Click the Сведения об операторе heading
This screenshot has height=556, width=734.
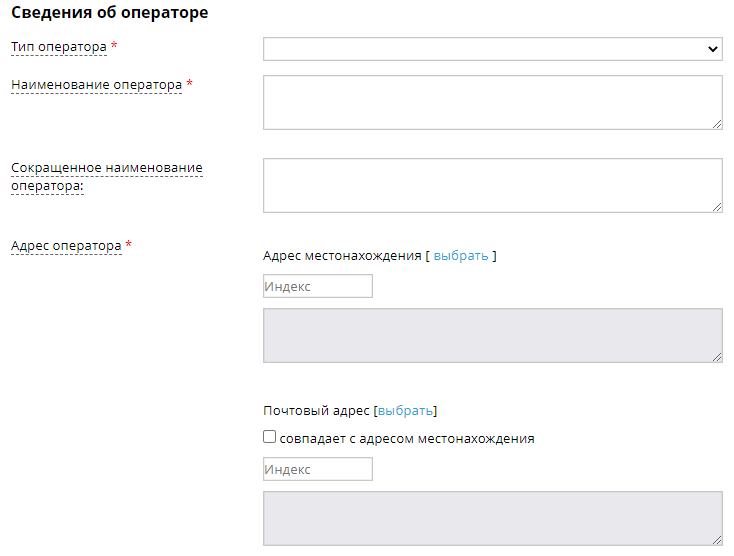click(109, 14)
